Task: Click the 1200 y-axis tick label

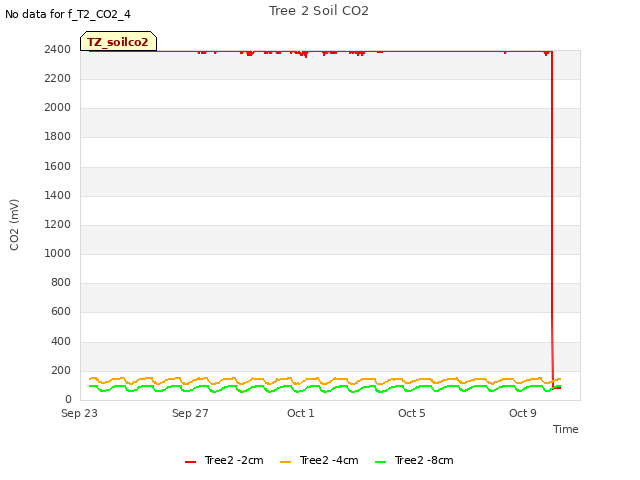Action: tap(58, 224)
